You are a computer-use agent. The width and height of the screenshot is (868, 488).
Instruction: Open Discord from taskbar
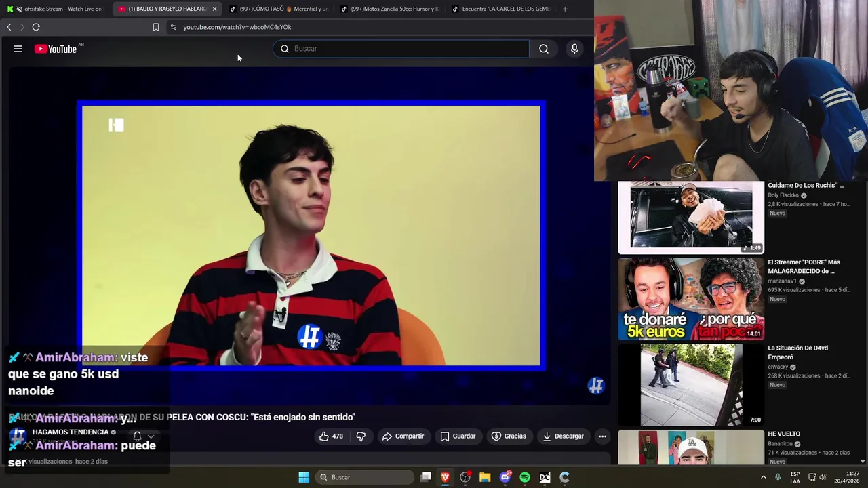505,477
